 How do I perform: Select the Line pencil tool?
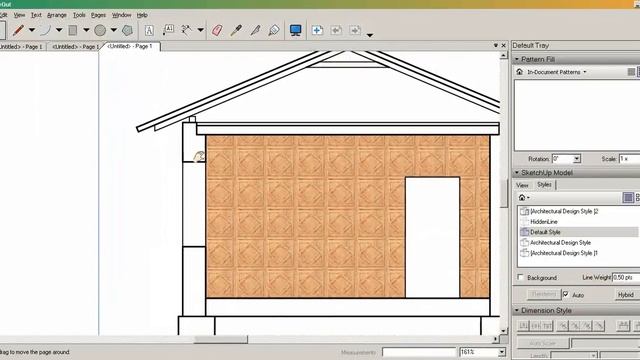point(18,30)
